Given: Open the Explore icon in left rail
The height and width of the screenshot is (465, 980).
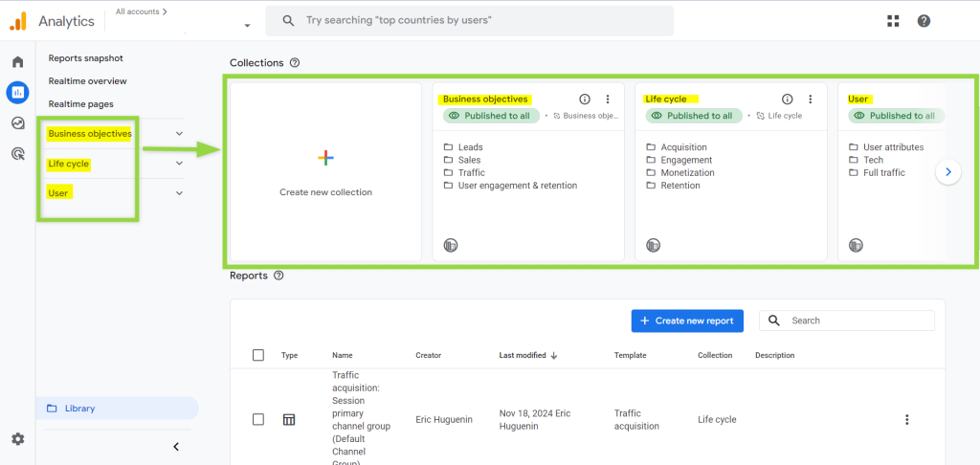Looking at the screenshot, I should (17, 123).
